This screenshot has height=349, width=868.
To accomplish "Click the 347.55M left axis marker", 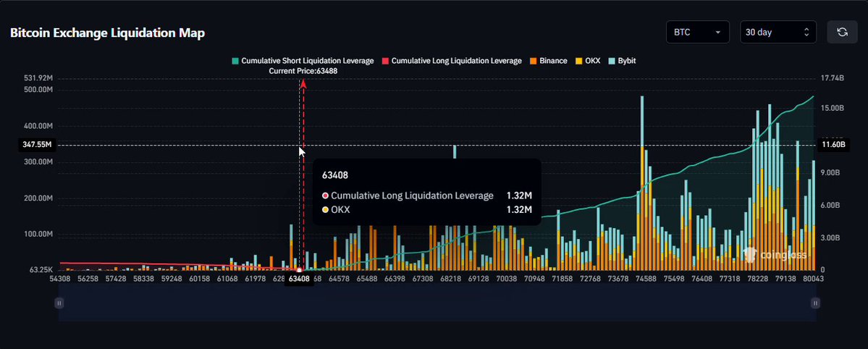I will point(37,145).
